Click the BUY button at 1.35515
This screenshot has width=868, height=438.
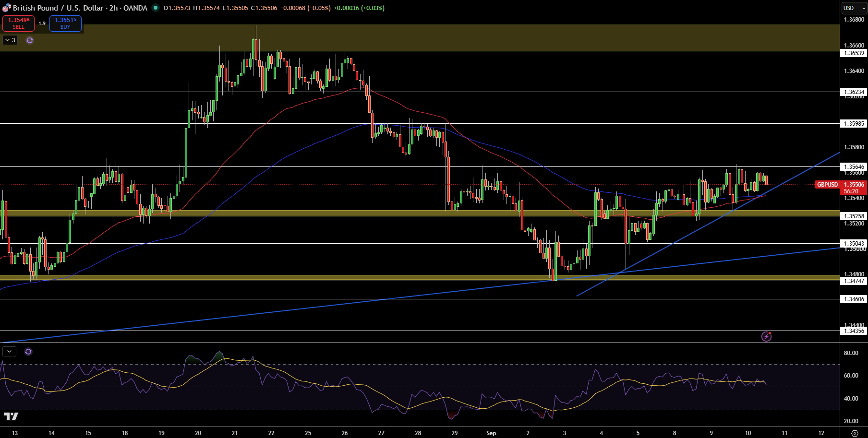[x=65, y=23]
